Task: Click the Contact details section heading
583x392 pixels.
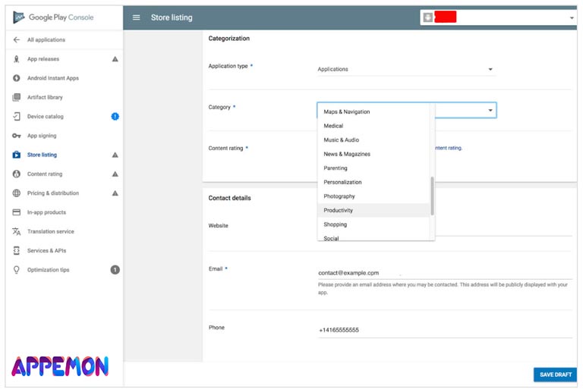Action: [230, 198]
